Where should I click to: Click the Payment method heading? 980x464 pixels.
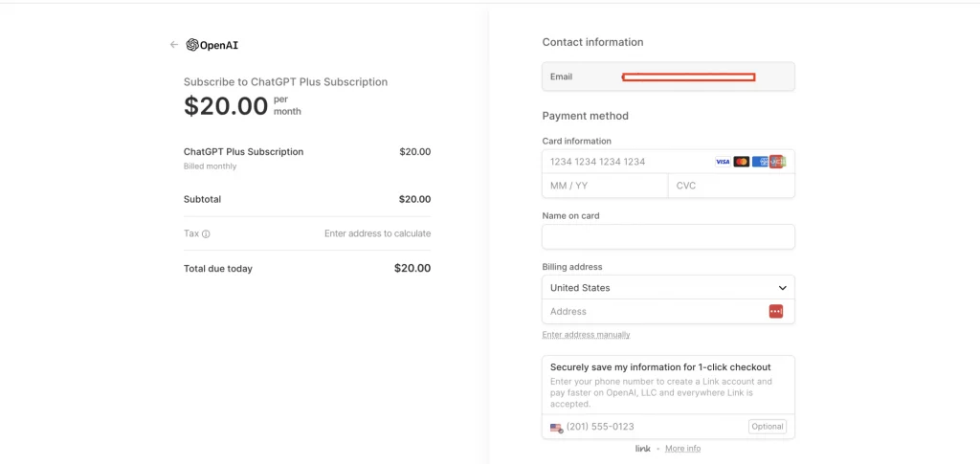pos(586,116)
